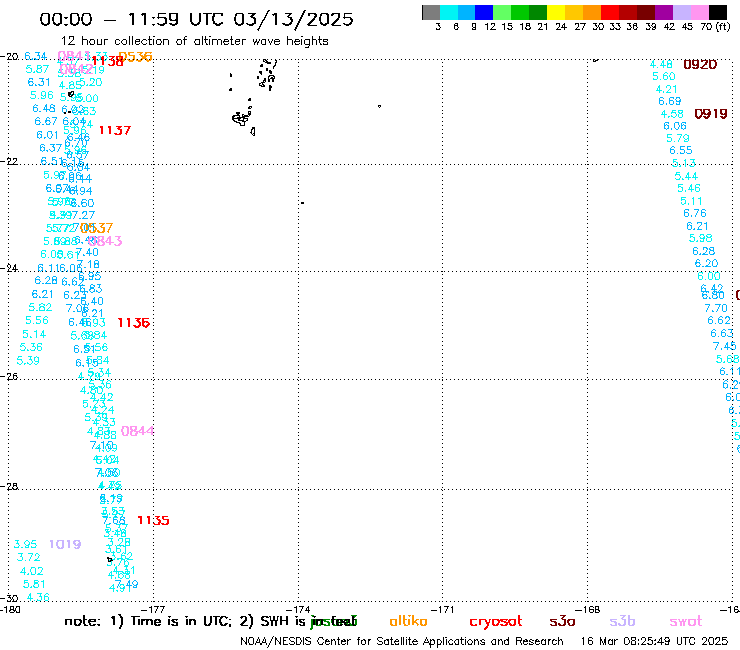
Task: Click the cyan swatch in the color scale
Action: pyautogui.click(x=449, y=12)
